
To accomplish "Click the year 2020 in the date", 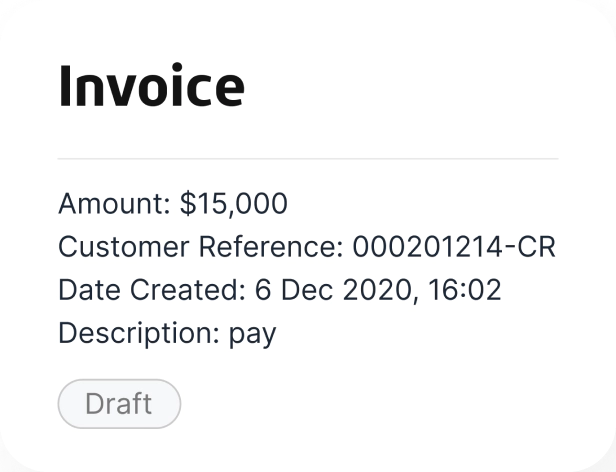I will (377, 290).
